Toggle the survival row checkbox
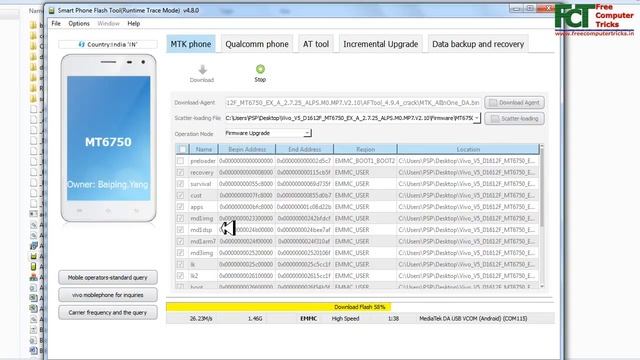The width and height of the screenshot is (640, 360). [x=180, y=184]
